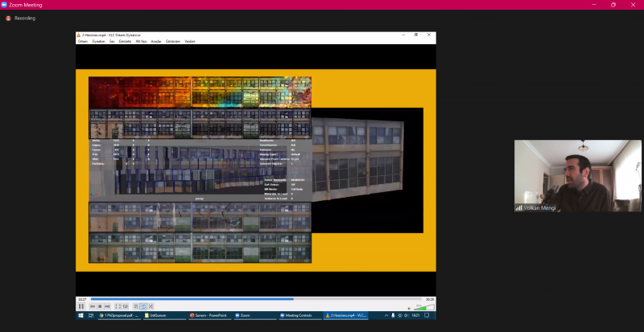This screenshot has height=332, width=644.
Task: Toggle VLC fullscreen mode icon
Action: pyautogui.click(x=118, y=306)
